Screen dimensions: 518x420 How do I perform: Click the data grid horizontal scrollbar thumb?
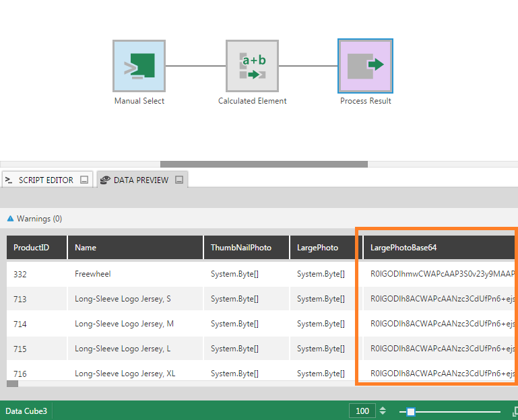(12, 384)
